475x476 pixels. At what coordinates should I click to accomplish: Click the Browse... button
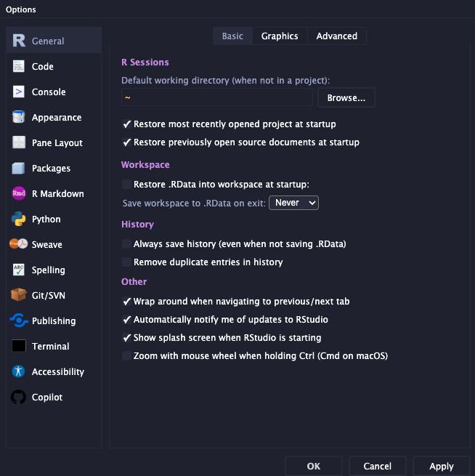coord(346,97)
